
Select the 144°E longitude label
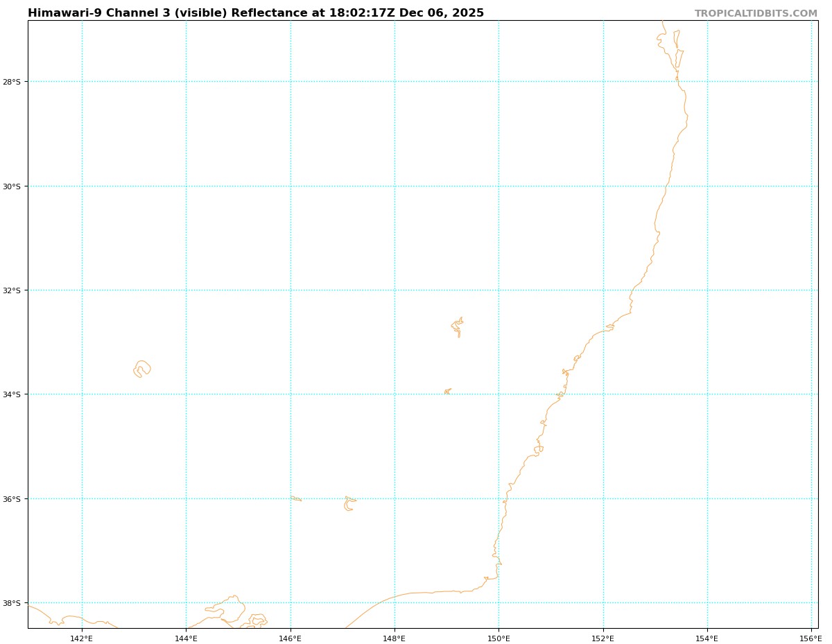186,638
